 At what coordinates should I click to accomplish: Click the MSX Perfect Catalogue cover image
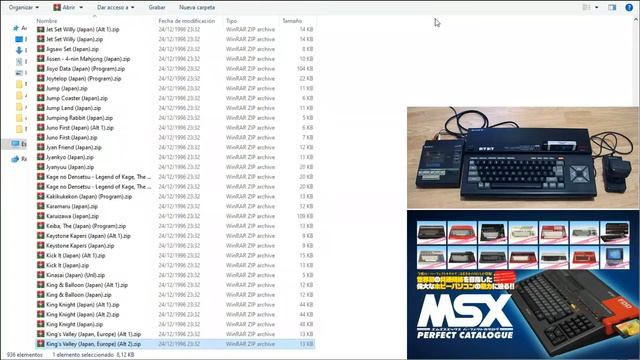coord(522,284)
